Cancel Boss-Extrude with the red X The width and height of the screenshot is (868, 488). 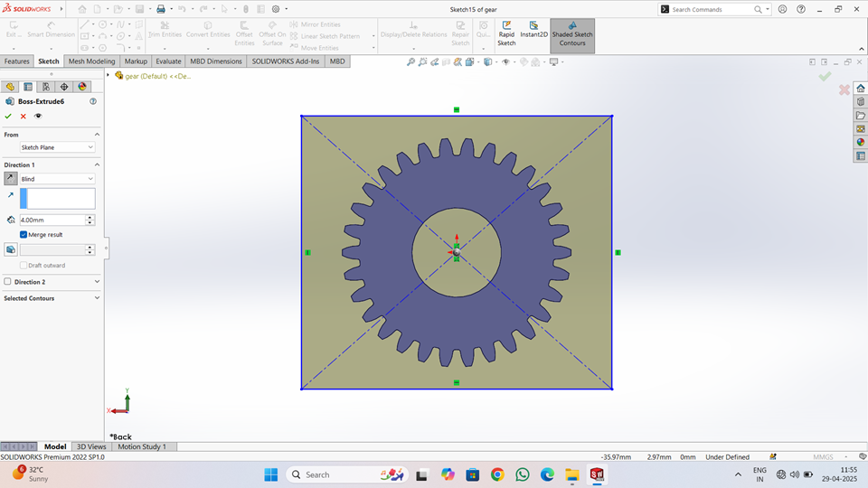pos(23,117)
